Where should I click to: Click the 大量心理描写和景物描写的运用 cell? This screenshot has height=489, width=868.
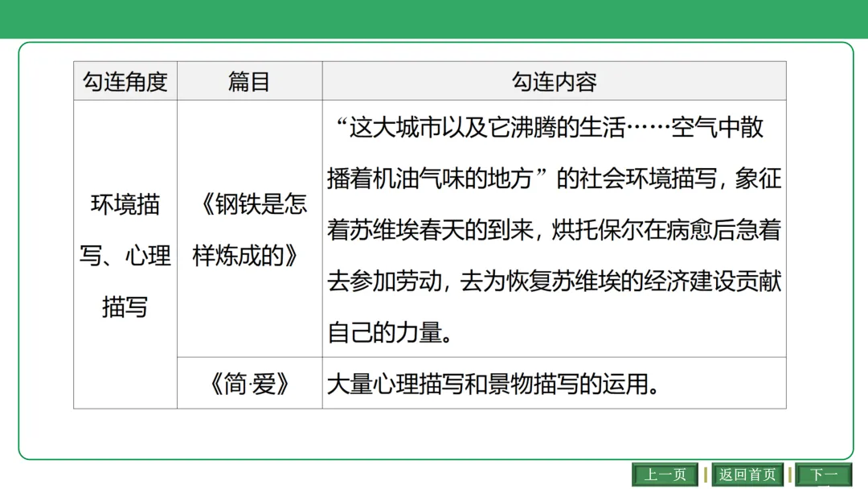coord(554,383)
